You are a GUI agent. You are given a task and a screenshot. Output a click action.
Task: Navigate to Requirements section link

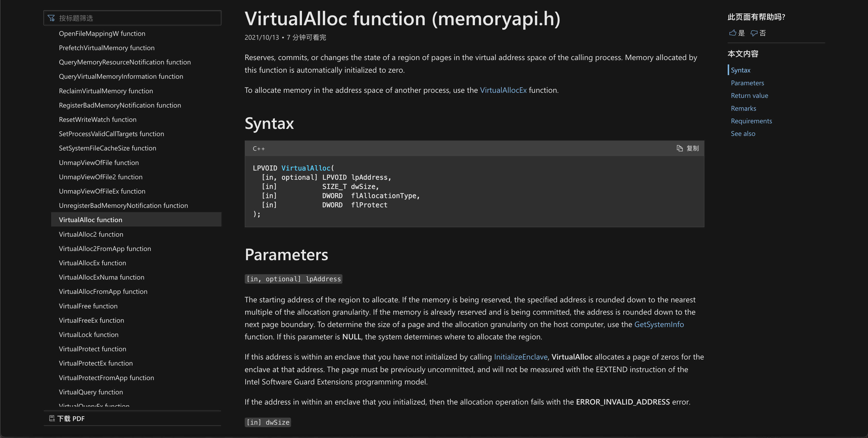click(x=751, y=121)
